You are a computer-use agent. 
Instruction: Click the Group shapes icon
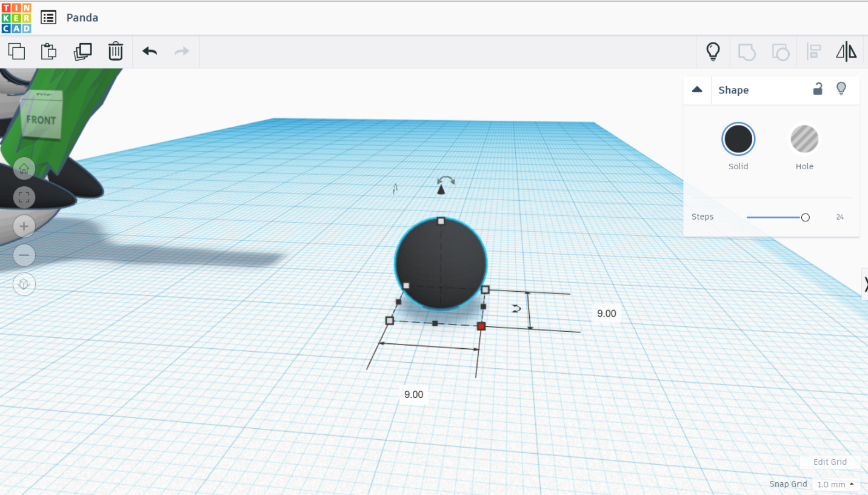[x=747, y=52]
